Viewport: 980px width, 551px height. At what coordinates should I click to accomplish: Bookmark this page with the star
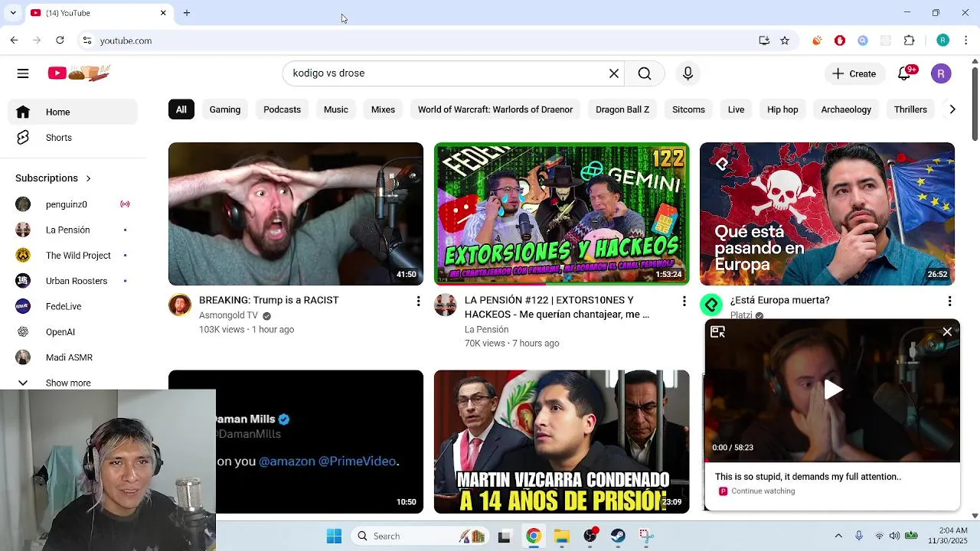785,41
